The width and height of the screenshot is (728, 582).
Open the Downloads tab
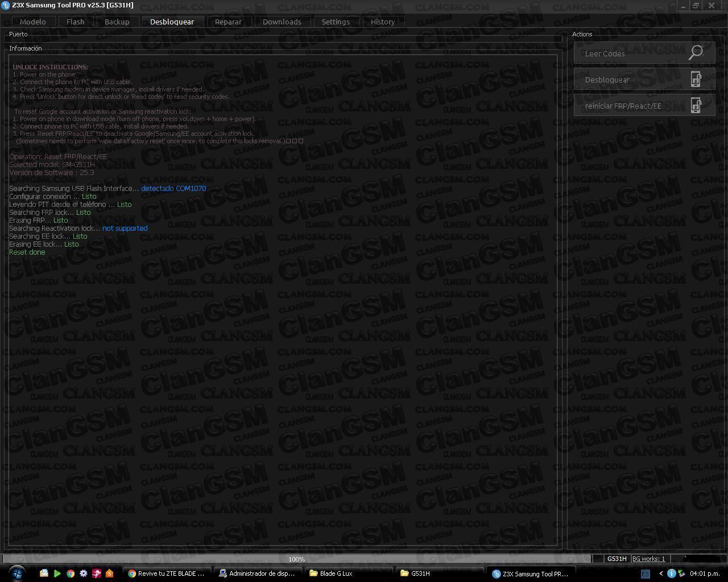click(x=282, y=22)
